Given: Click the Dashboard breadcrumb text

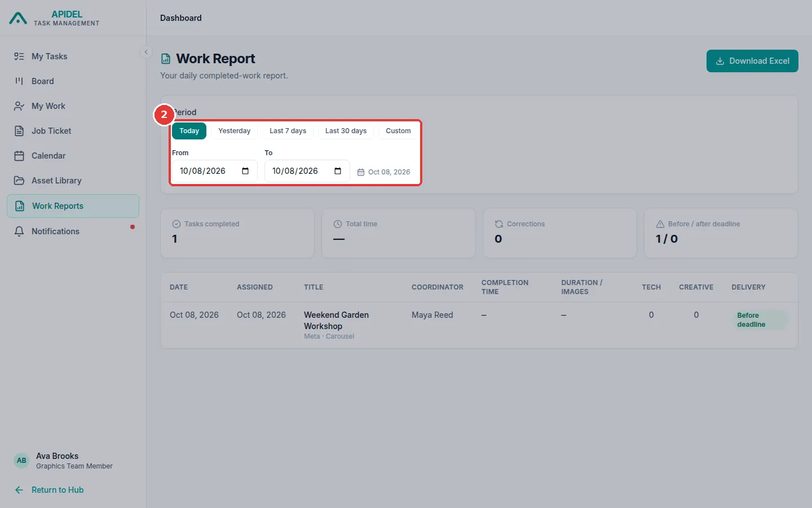Looking at the screenshot, I should 181,18.
